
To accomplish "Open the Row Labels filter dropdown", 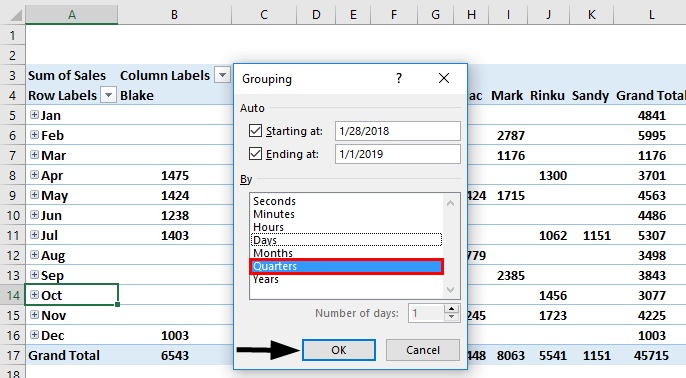I will (108, 94).
